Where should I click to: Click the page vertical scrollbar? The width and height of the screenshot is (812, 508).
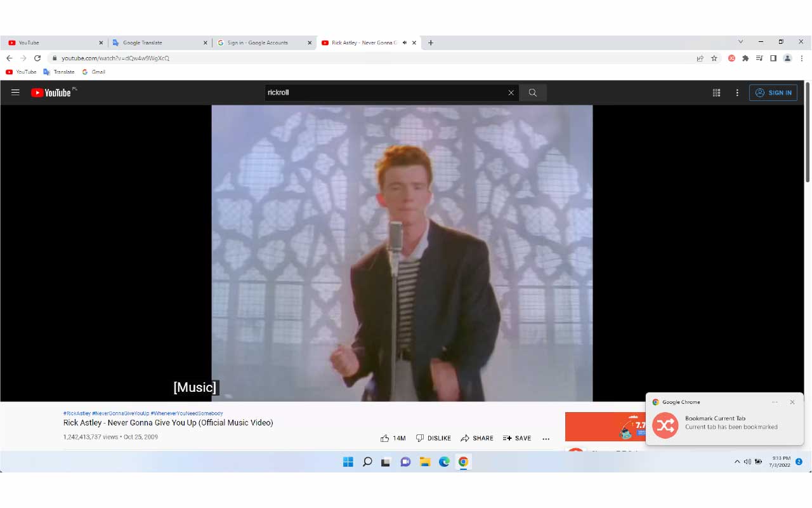point(808,132)
